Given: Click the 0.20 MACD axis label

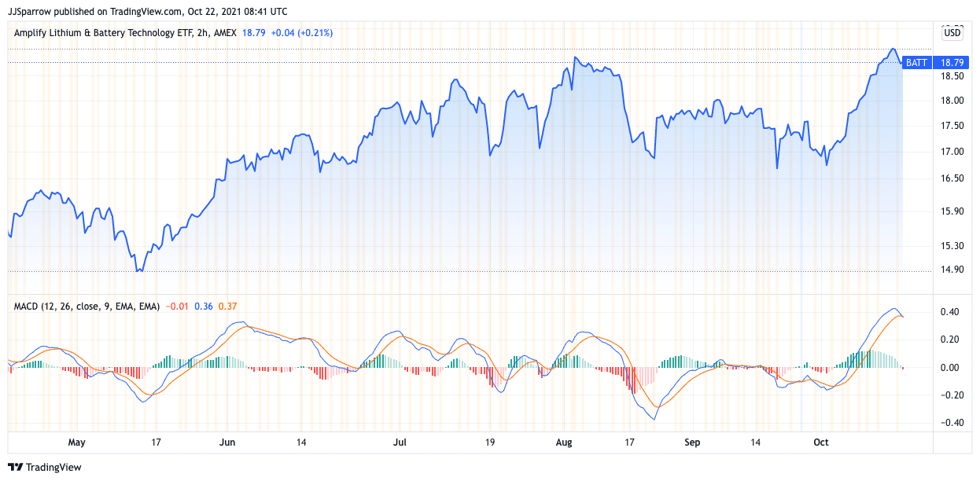Looking at the screenshot, I should pos(949,340).
